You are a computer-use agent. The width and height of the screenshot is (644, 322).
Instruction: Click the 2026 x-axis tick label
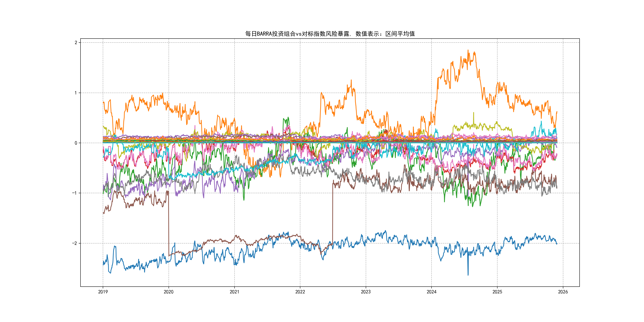[563, 292]
